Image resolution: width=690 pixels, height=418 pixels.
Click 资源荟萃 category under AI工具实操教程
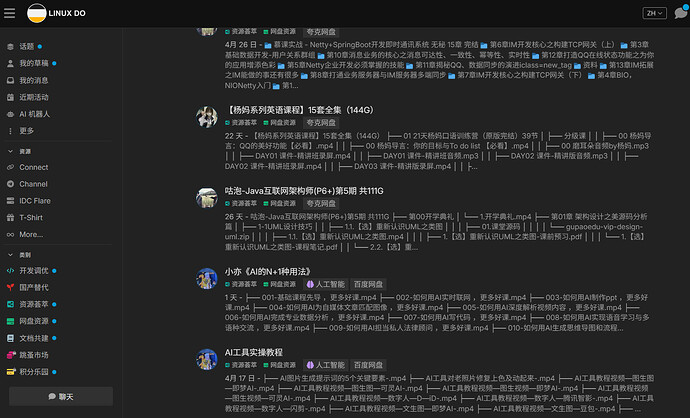241,365
